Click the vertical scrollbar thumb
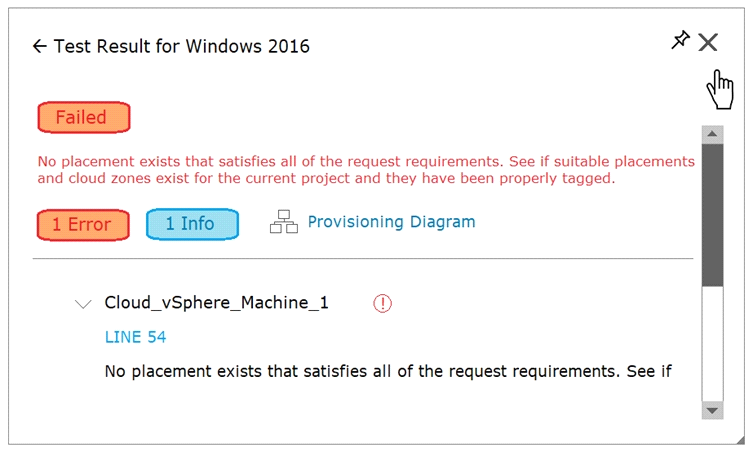 click(x=712, y=215)
